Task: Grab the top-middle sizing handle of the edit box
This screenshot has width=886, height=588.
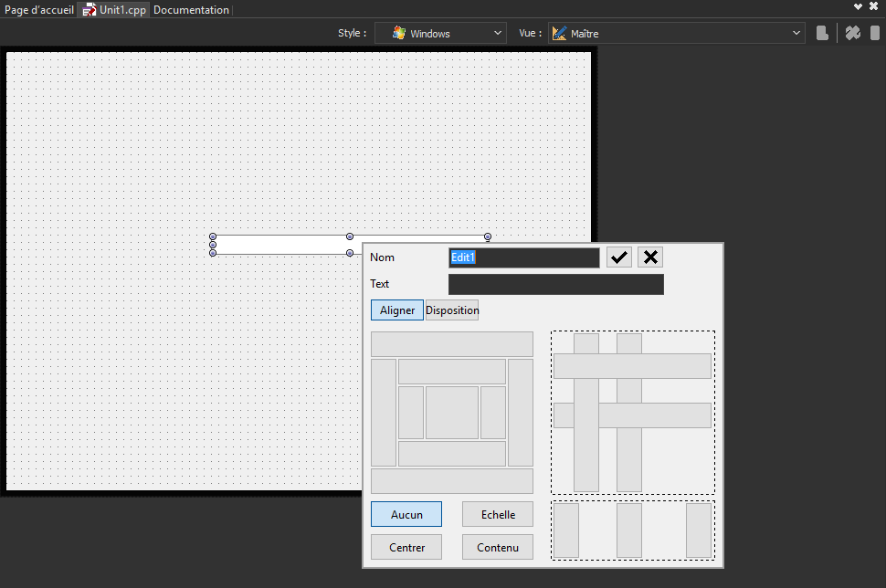Action: [350, 236]
